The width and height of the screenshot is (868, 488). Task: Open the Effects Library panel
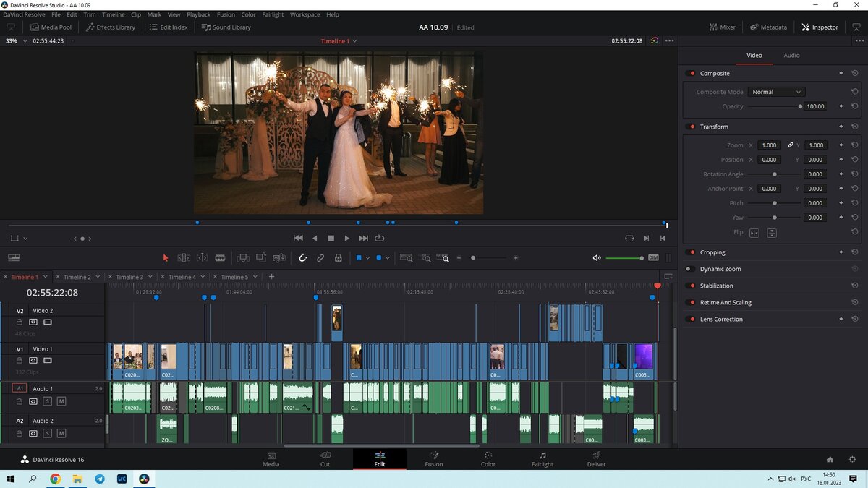click(x=111, y=27)
